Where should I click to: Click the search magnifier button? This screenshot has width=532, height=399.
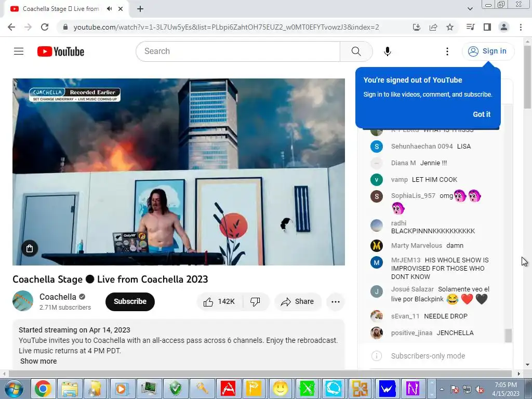coord(356,51)
